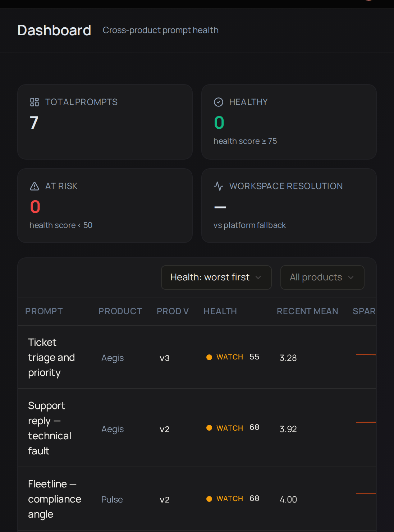Click WATCH badge in Support reply row
The width and height of the screenshot is (394, 532).
coord(225,428)
